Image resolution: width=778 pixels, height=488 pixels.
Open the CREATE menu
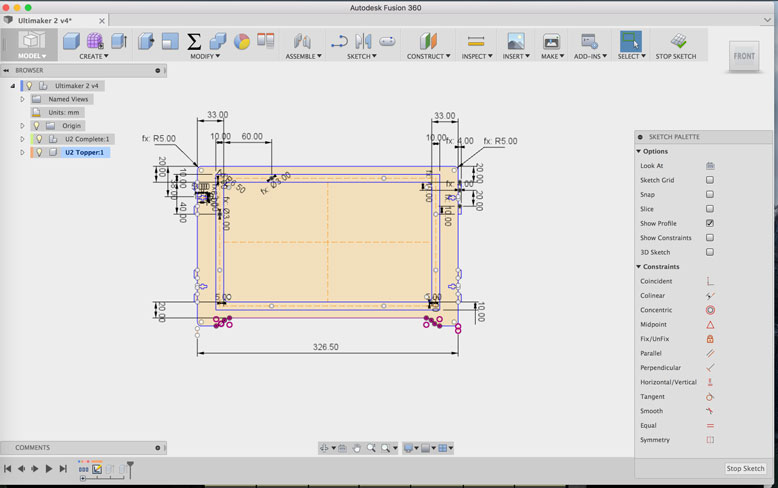pyautogui.click(x=94, y=57)
